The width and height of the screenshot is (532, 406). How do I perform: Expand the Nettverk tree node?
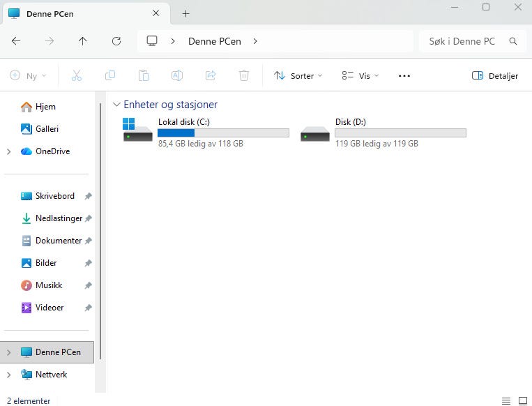click(9, 375)
